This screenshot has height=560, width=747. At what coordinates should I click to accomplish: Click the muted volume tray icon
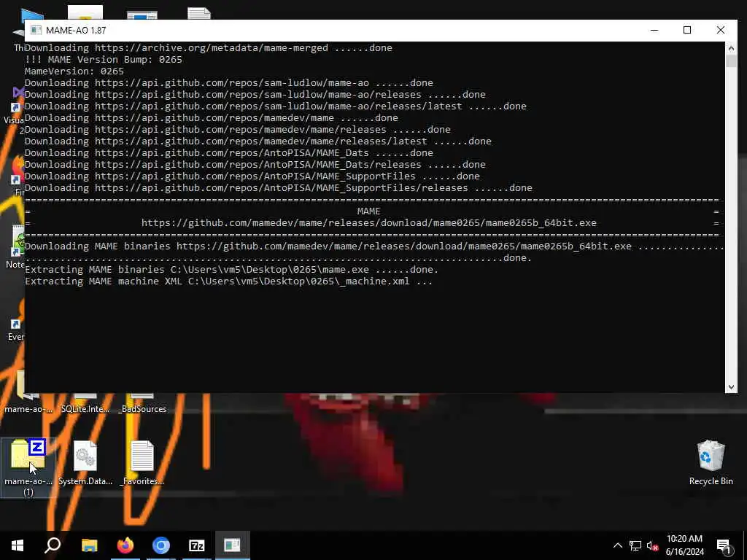[653, 546]
